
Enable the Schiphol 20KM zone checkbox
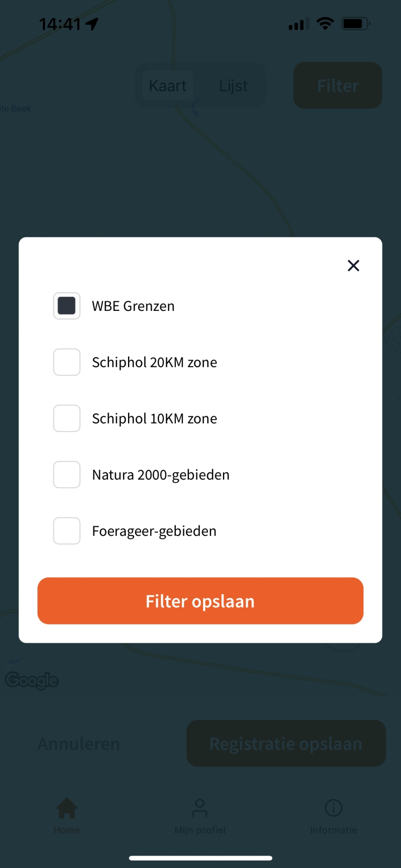tap(67, 362)
